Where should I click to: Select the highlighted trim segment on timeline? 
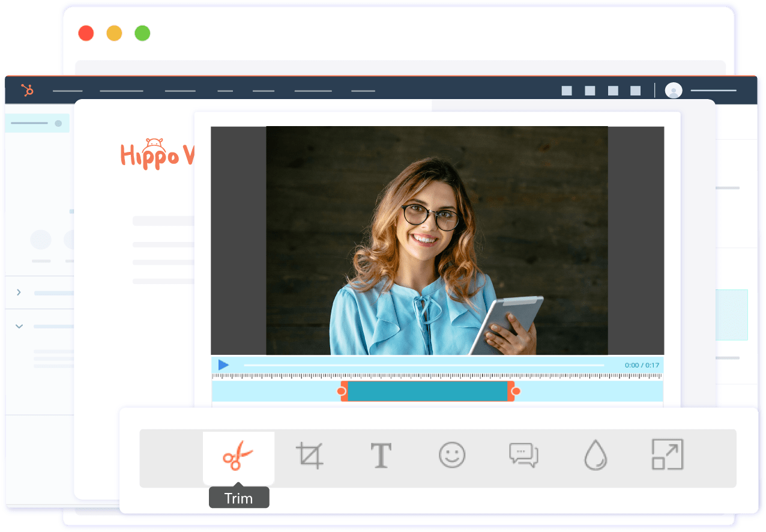click(429, 391)
